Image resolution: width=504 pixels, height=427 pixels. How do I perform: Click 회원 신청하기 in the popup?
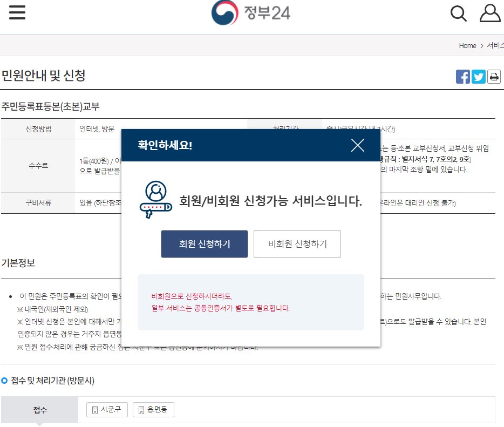(x=204, y=243)
